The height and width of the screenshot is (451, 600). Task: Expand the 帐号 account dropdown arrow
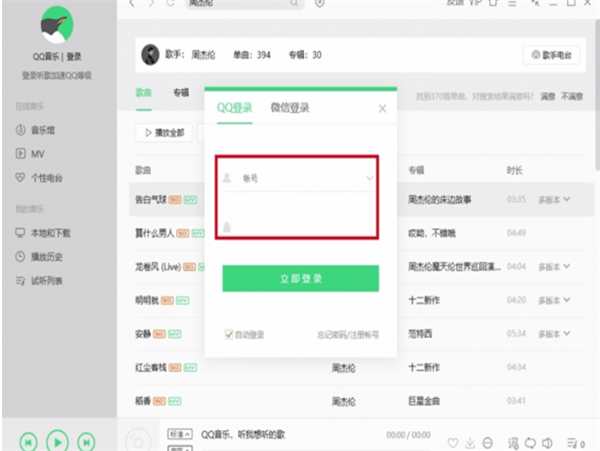coord(369,178)
